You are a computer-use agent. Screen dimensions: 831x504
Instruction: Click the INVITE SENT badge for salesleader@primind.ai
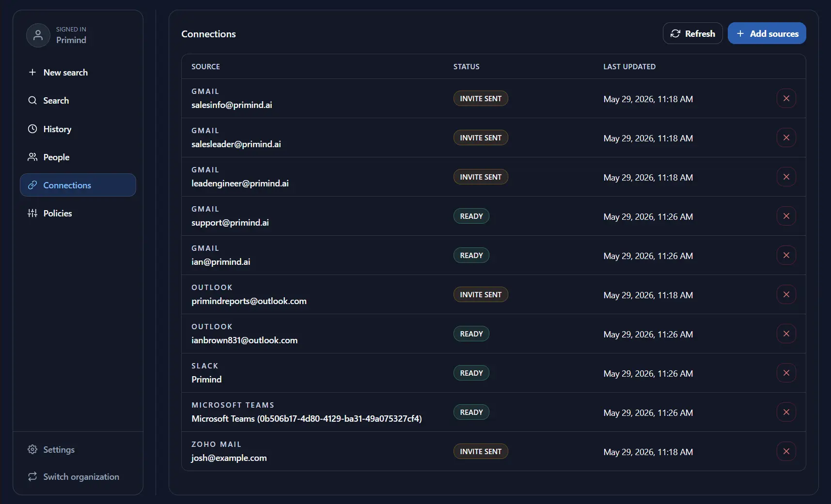(481, 137)
